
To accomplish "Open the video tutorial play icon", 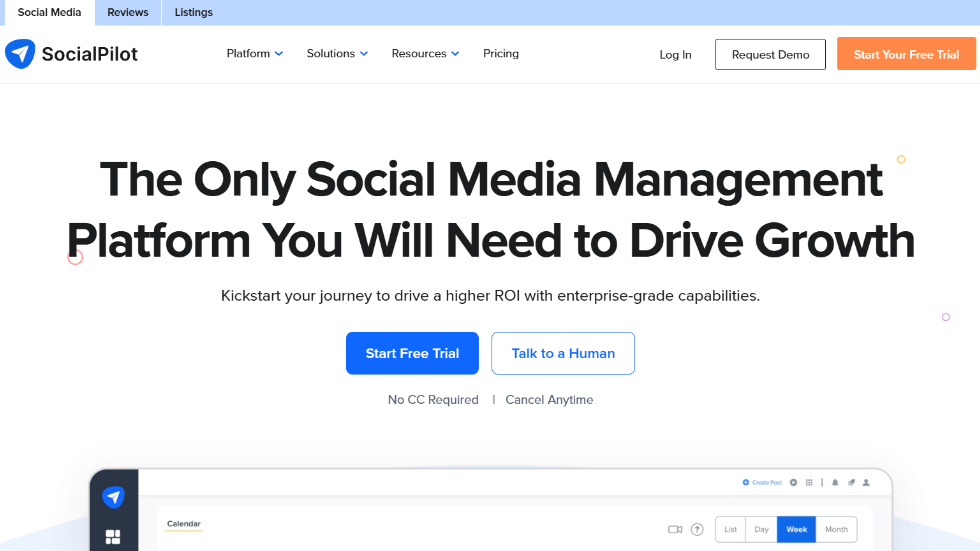I will point(794,483).
